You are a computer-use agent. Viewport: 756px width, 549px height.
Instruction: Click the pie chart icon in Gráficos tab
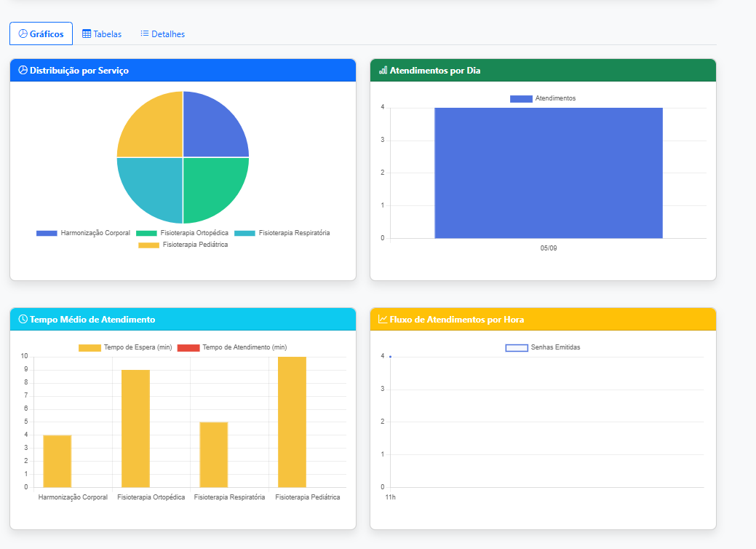[23, 33]
